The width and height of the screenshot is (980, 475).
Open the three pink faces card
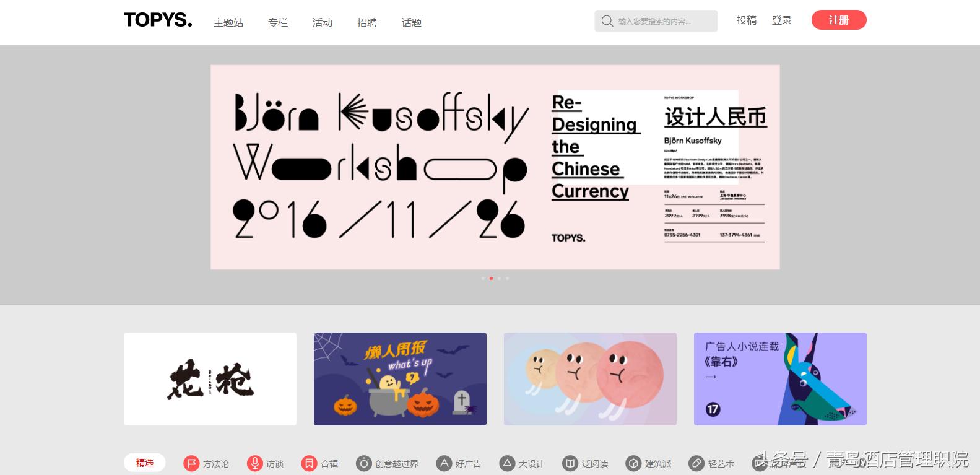590,379
